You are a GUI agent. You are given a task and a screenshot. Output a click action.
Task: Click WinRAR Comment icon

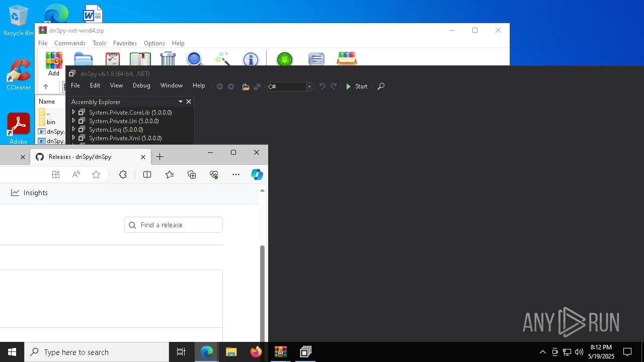coord(316,59)
